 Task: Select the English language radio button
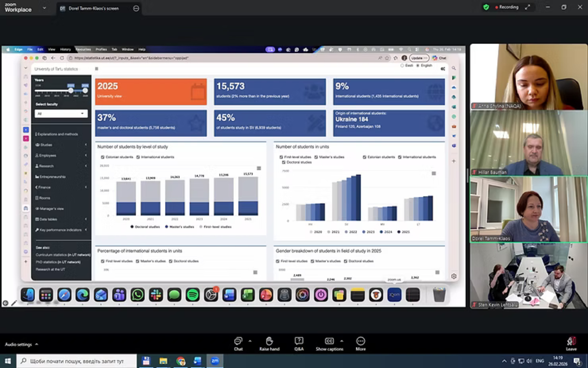click(x=418, y=65)
